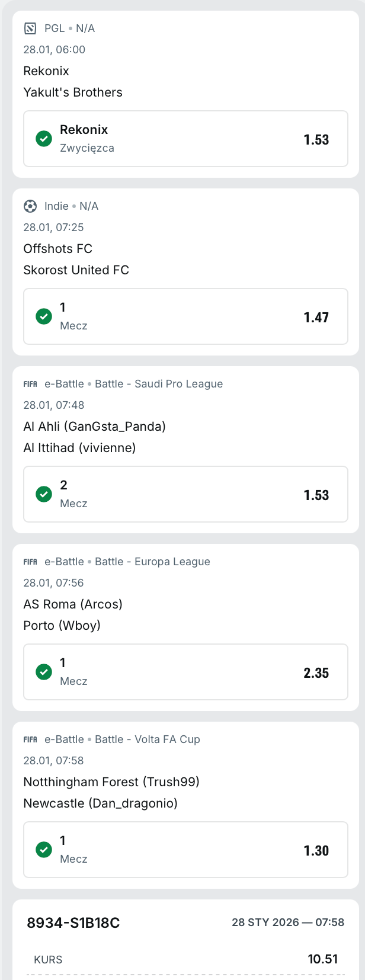
Task: Click the 1.47 odds on Offshots match
Action: [x=316, y=318]
